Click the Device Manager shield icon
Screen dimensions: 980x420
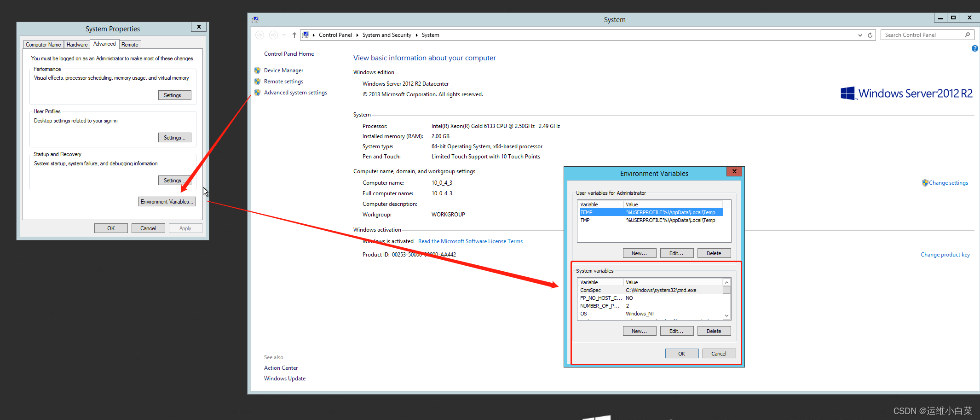pyautogui.click(x=257, y=70)
